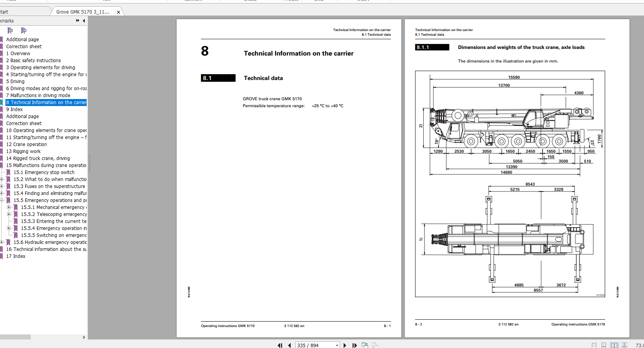The width and height of the screenshot is (644, 348).
Task: Click the bookmark icon beside 15.5 Emergency operations
Action: [x=8, y=200]
